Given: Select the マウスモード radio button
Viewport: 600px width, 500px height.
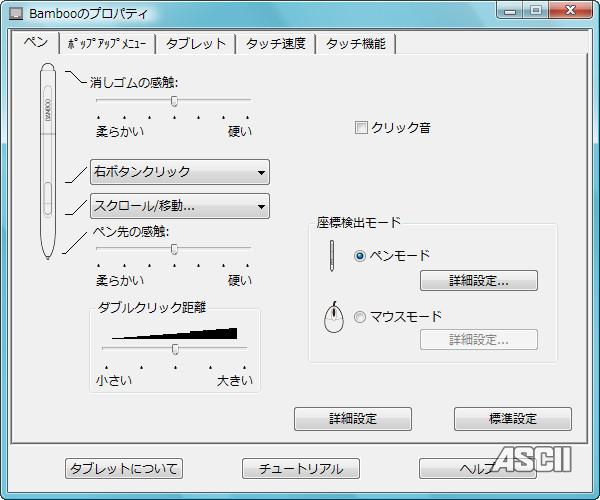Looking at the screenshot, I should pos(360,317).
